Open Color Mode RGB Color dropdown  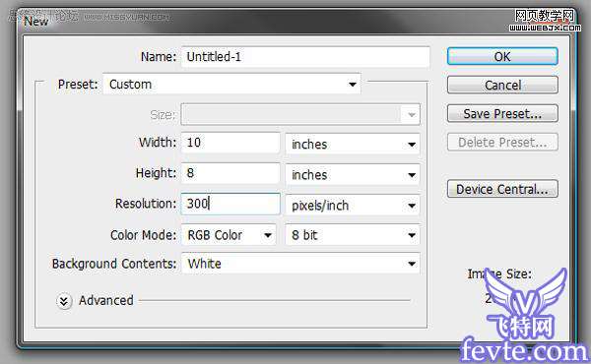pos(229,235)
